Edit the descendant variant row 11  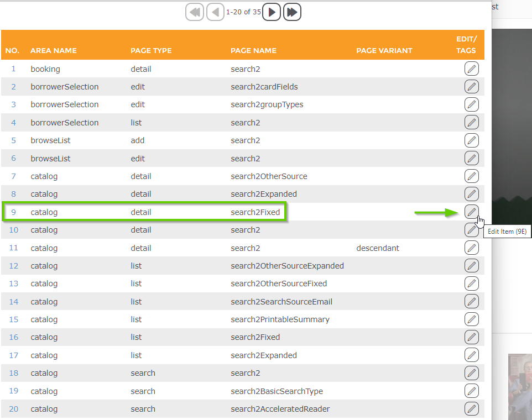tap(471, 248)
